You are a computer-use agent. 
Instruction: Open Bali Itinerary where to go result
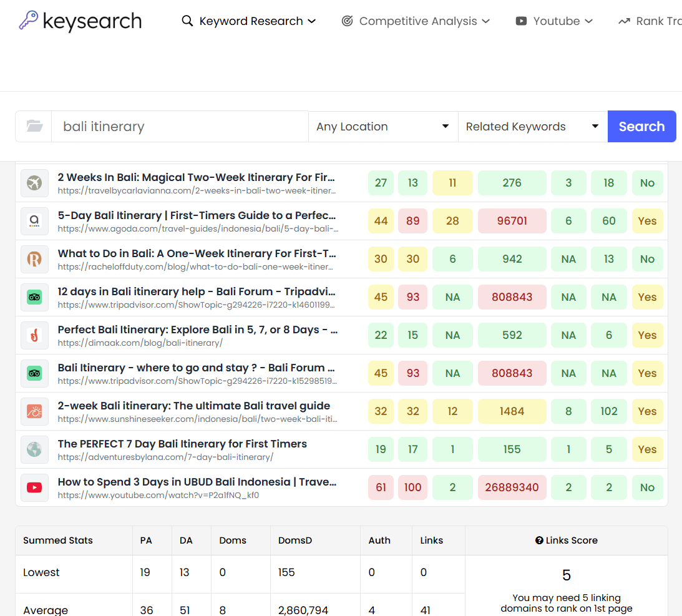coord(196,368)
